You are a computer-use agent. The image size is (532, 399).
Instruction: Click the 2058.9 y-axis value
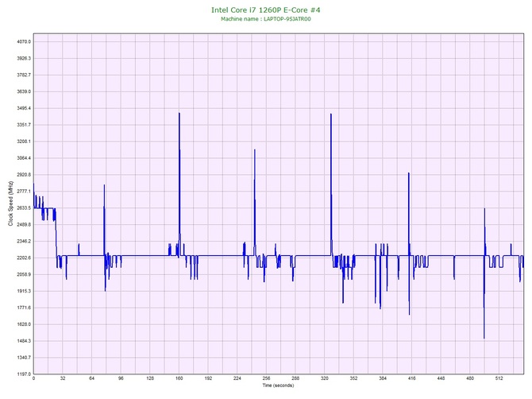(24, 275)
